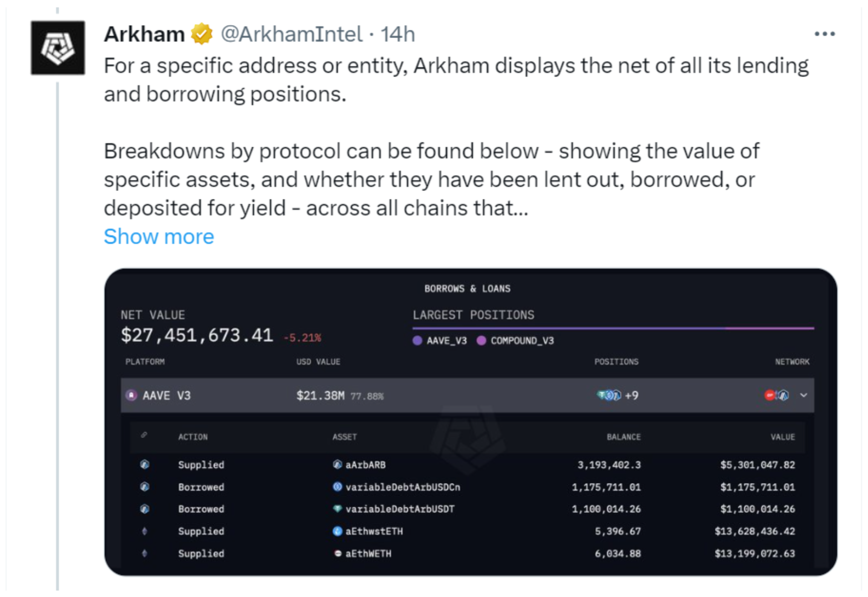The height and width of the screenshot is (597, 868).
Task: Collapse the AAVE V3 row using its chevron
Action: pos(804,395)
